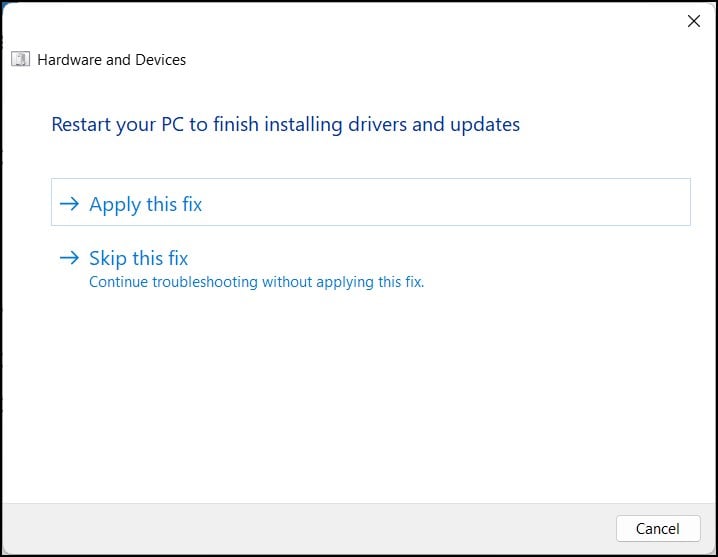
Task: Click the word updates in the heading
Action: click(x=485, y=125)
